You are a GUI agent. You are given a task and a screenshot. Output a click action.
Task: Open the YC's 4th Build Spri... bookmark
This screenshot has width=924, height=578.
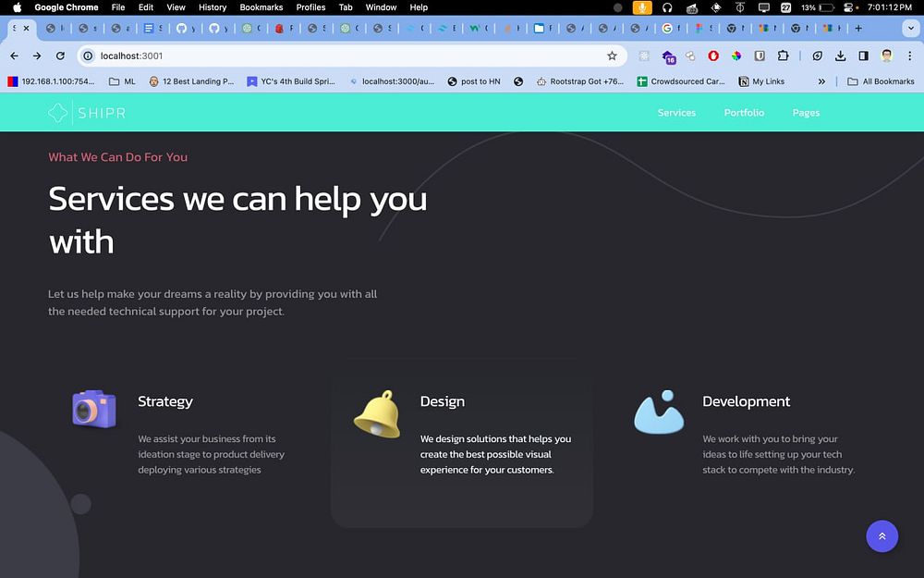pos(291,81)
